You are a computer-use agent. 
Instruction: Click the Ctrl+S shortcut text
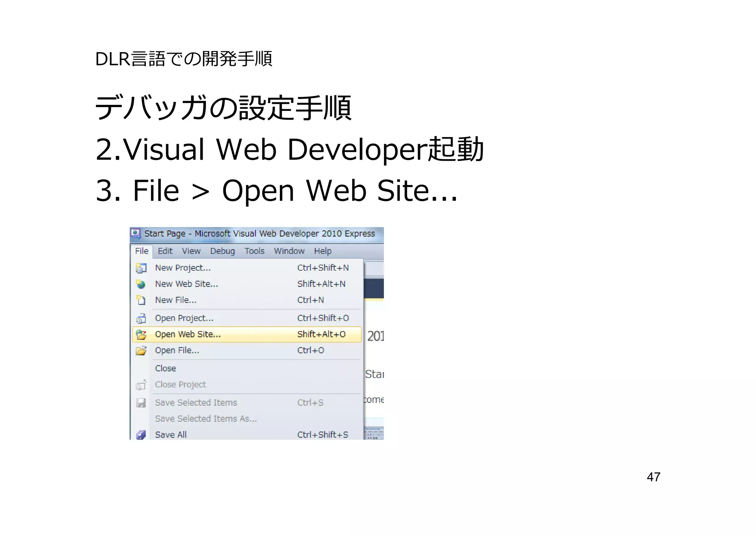[310, 403]
